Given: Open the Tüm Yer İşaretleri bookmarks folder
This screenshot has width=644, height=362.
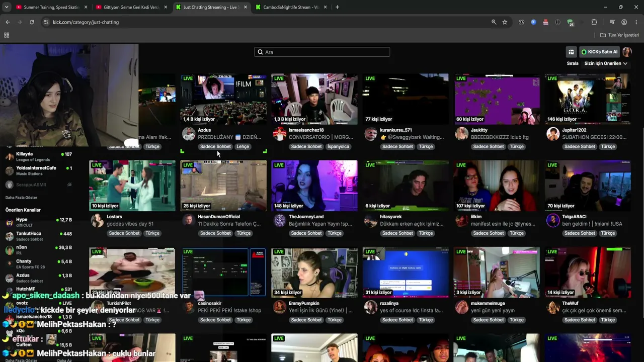Looking at the screenshot, I should pyautogui.click(x=619, y=35).
